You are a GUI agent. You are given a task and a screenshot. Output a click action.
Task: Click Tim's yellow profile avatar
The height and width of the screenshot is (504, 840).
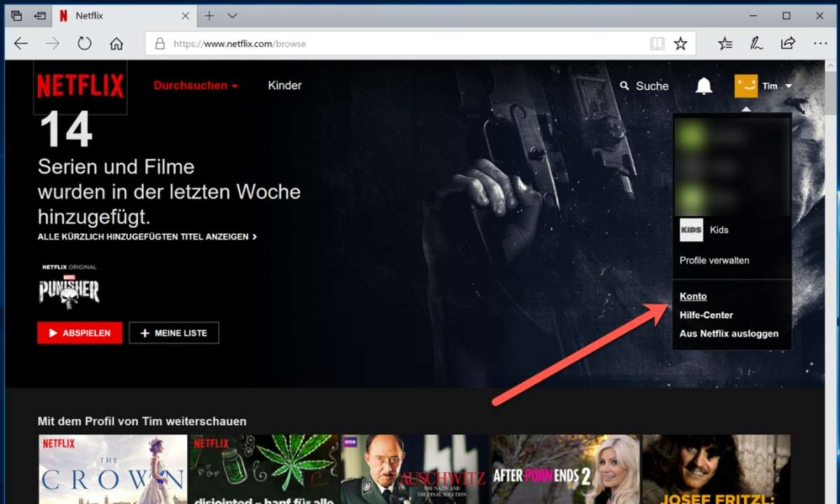[x=746, y=86]
